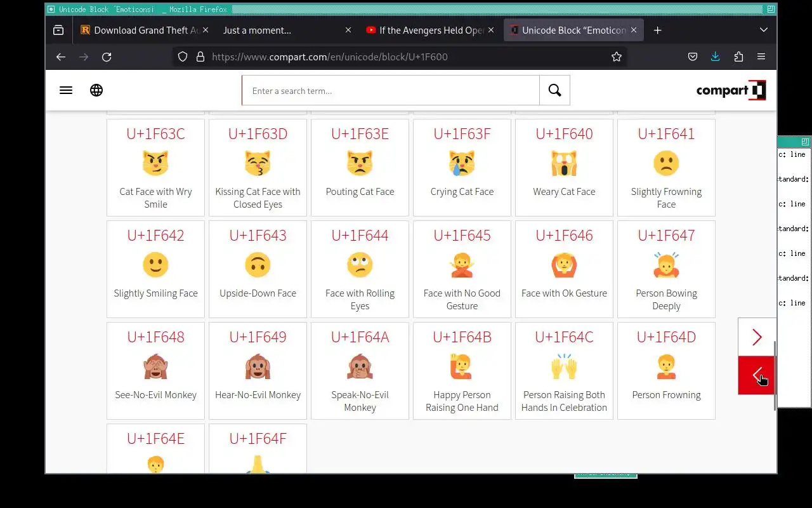Screen dimensions: 812x508
Task: Click the Compart logo
Action: point(731,90)
